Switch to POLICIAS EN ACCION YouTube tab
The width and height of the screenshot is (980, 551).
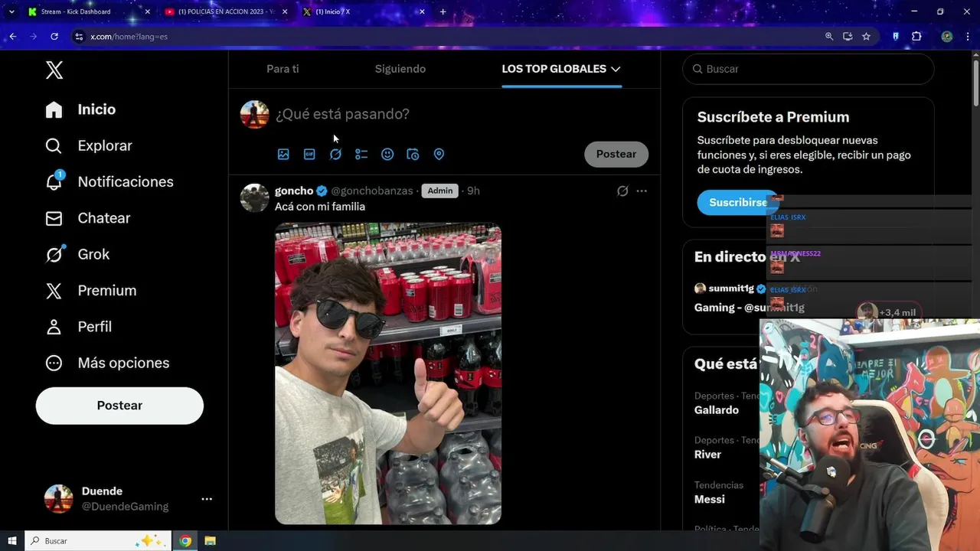point(225,11)
